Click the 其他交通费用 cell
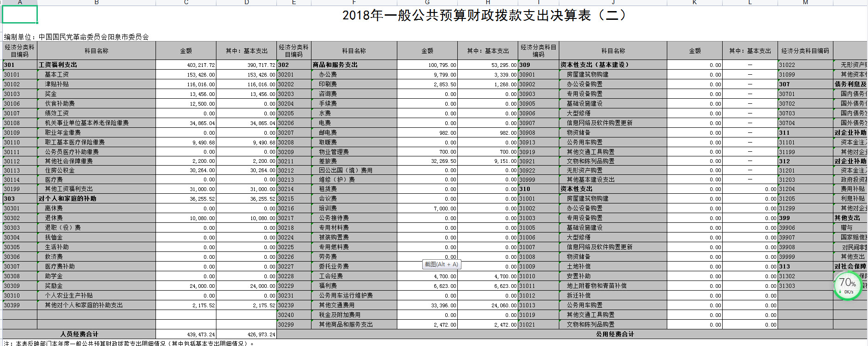The width and height of the screenshot is (868, 346). pos(354,305)
